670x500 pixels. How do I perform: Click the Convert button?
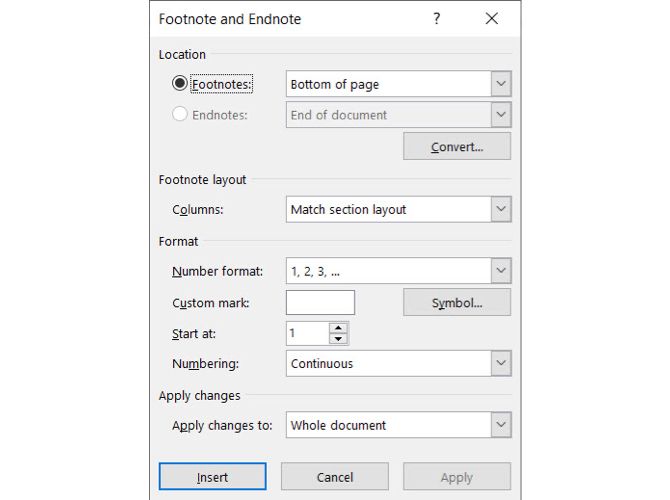point(456,147)
